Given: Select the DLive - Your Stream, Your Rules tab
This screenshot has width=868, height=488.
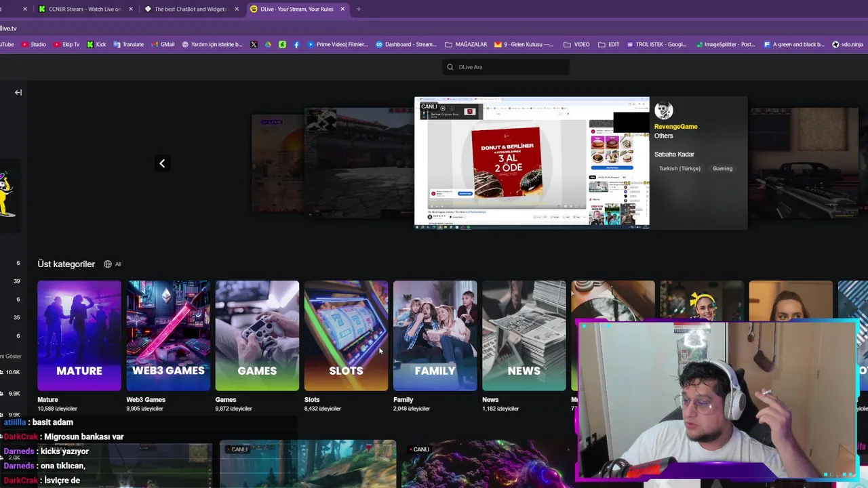Looking at the screenshot, I should [x=297, y=9].
